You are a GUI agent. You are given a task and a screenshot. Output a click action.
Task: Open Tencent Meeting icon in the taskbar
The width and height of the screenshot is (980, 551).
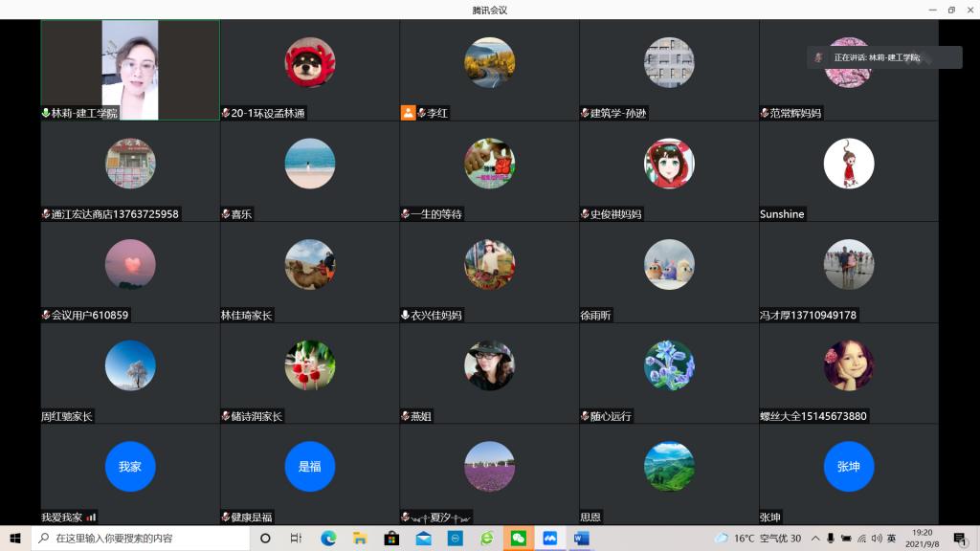[549, 539]
